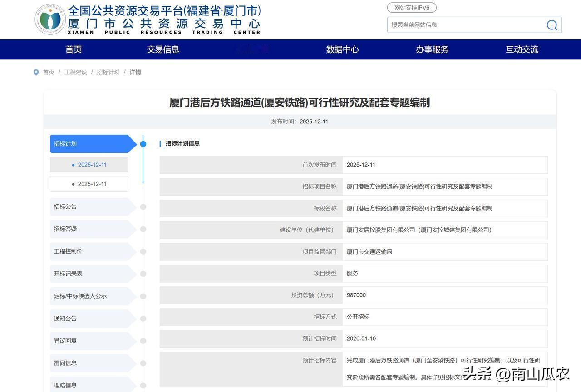Go back via the 首页 breadcrumb link
This screenshot has width=581, height=392.
coord(49,72)
